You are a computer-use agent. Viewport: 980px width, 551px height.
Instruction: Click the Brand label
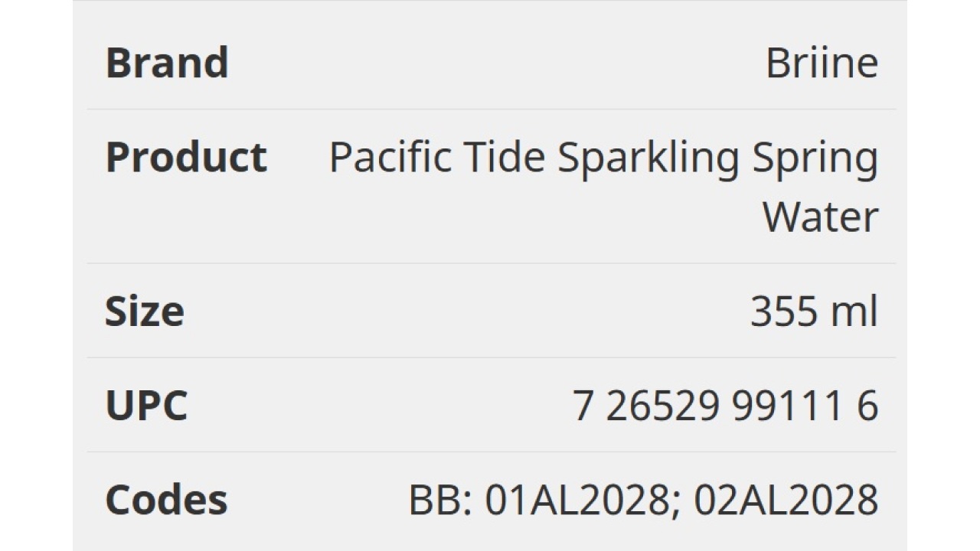click(167, 63)
